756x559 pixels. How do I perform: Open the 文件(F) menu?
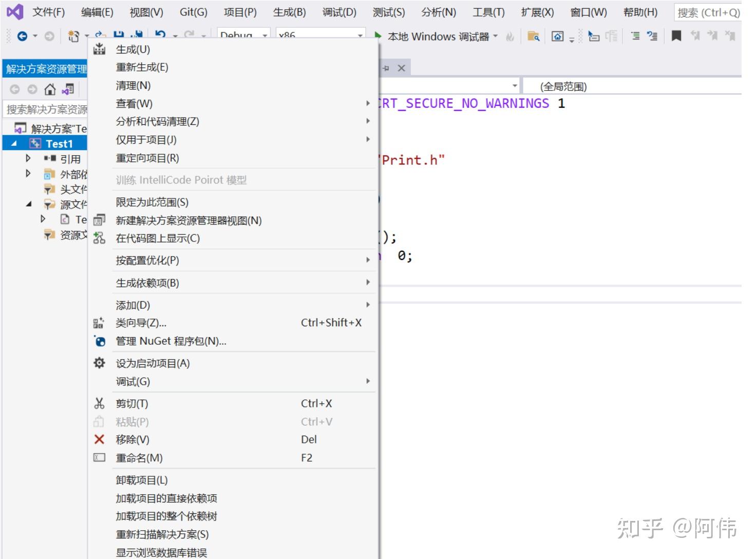pos(49,12)
